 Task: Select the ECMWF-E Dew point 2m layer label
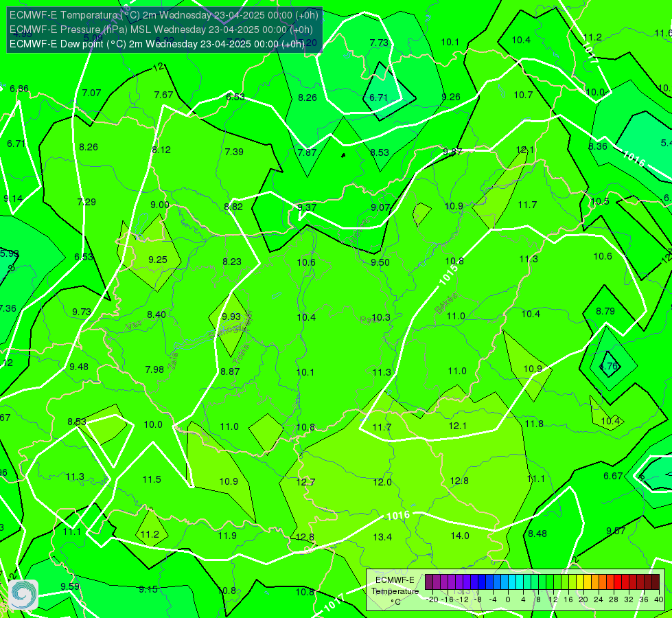(157, 44)
